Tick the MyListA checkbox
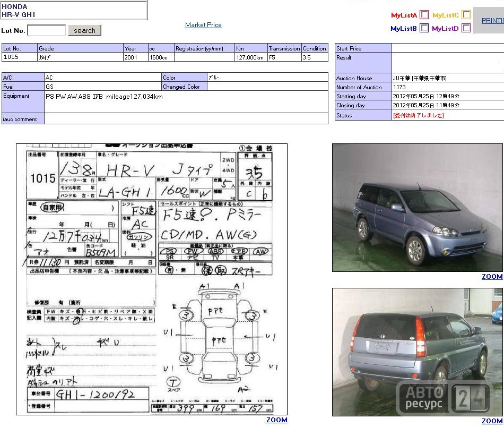504x427 pixels. click(424, 15)
